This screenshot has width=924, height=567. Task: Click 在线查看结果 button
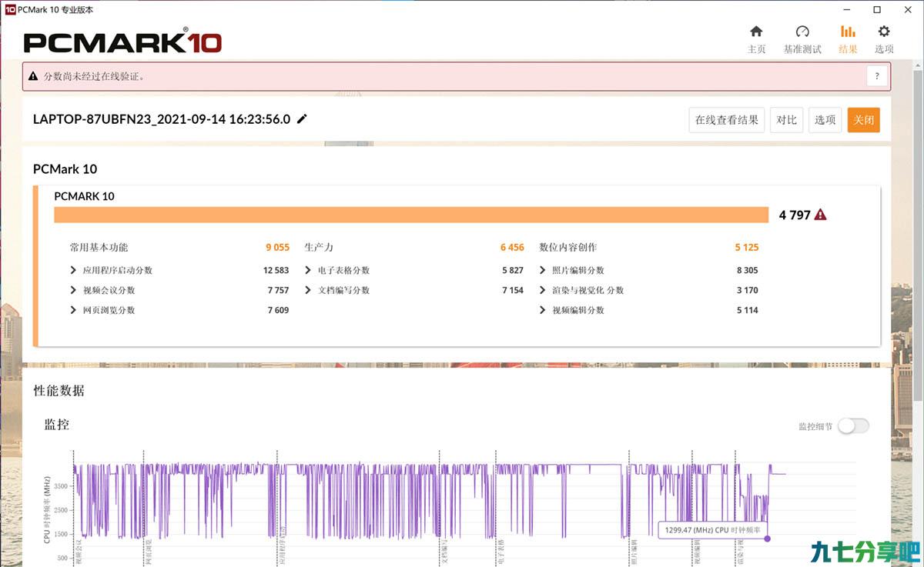(x=726, y=120)
